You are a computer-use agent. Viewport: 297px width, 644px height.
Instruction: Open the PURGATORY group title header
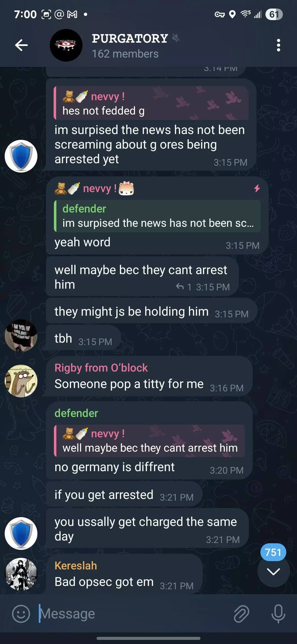coord(130,39)
